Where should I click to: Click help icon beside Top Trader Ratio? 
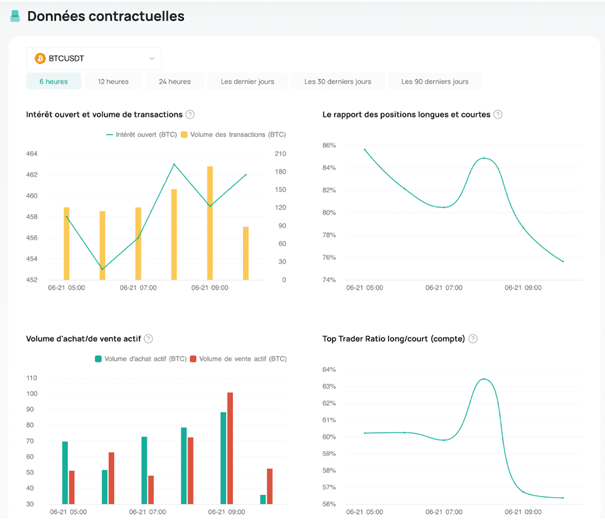point(473,339)
